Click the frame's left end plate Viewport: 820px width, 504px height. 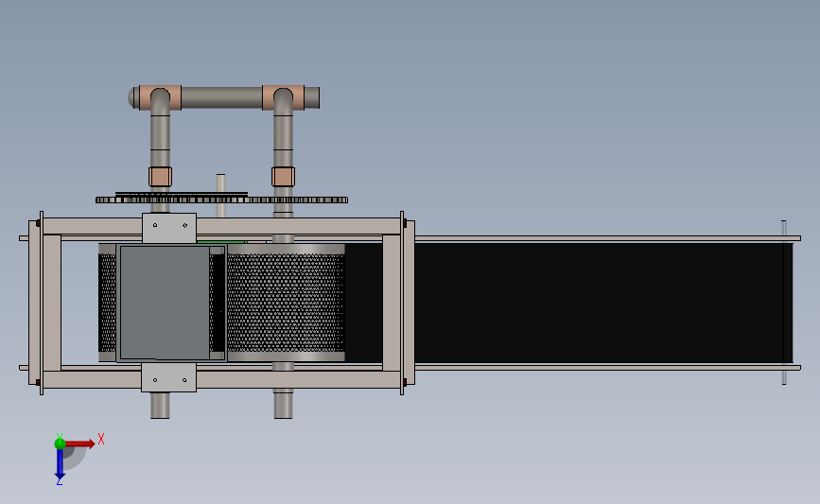pyautogui.click(x=34, y=303)
